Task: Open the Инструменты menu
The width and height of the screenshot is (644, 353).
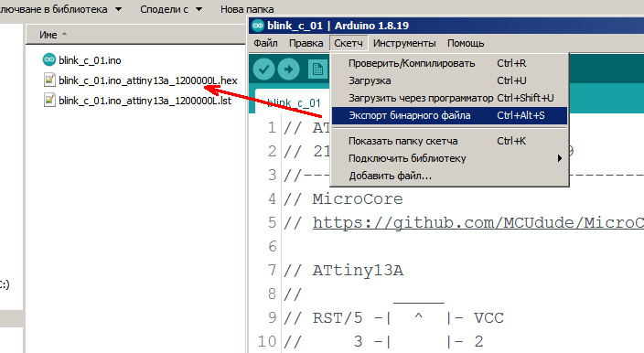Action: coord(404,43)
